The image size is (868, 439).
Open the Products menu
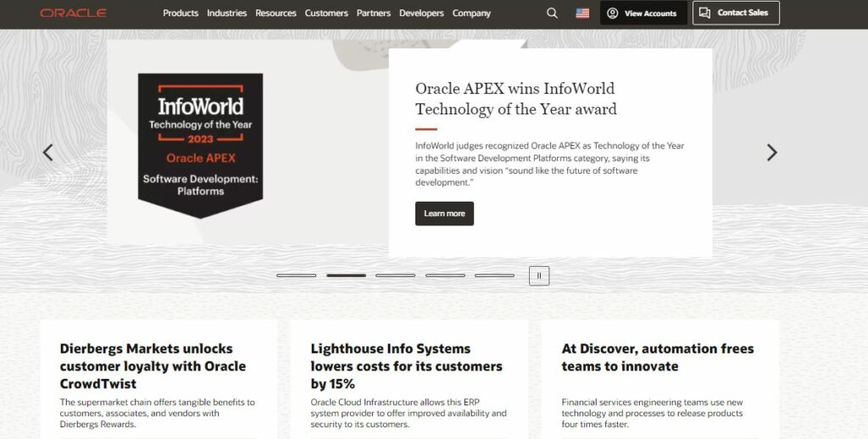click(181, 13)
